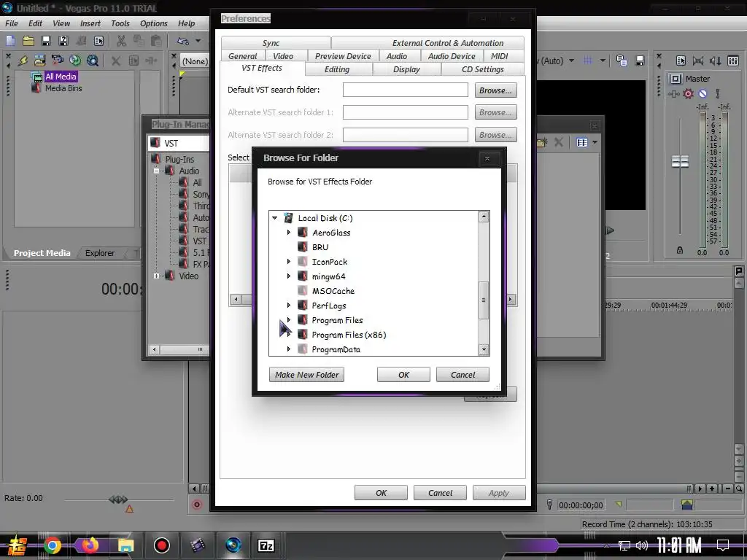Click Cancel in the Preferences dialog

point(440,493)
